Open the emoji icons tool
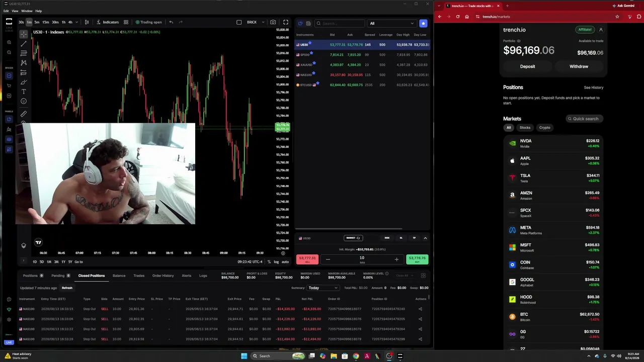The image size is (644, 362). (x=24, y=101)
